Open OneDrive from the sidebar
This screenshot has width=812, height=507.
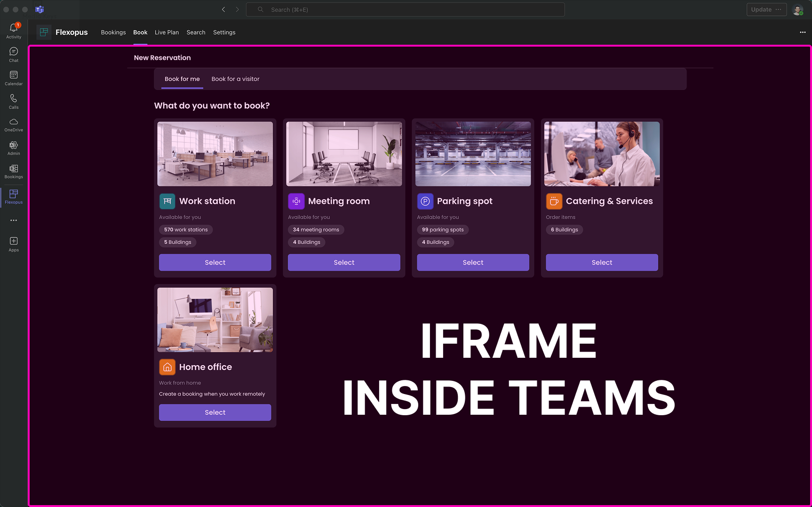tap(14, 124)
